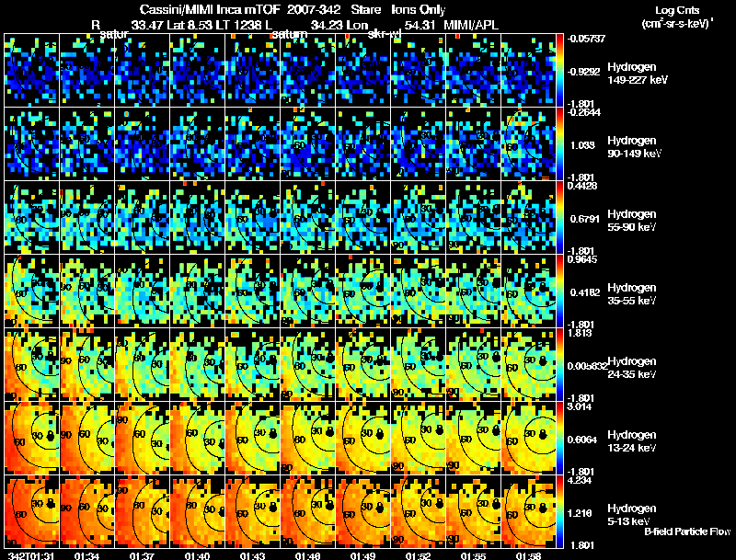Click the Cassini/MIMI Inca mTOF plot title

pos(293,9)
